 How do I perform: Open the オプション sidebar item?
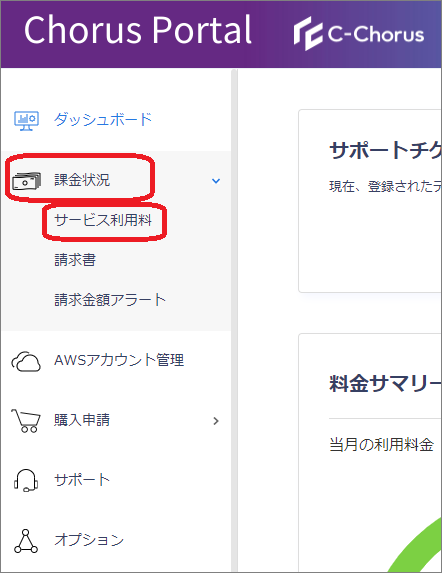click(89, 540)
